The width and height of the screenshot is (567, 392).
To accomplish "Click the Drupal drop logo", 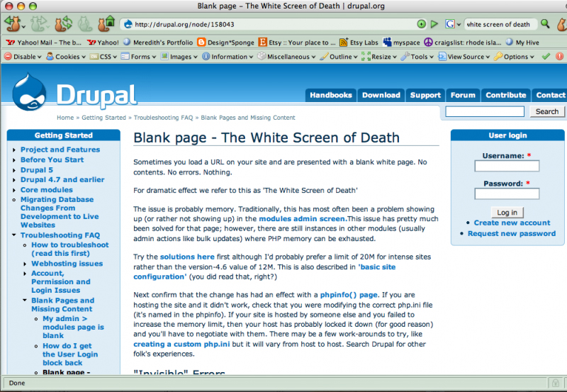I will (29, 92).
